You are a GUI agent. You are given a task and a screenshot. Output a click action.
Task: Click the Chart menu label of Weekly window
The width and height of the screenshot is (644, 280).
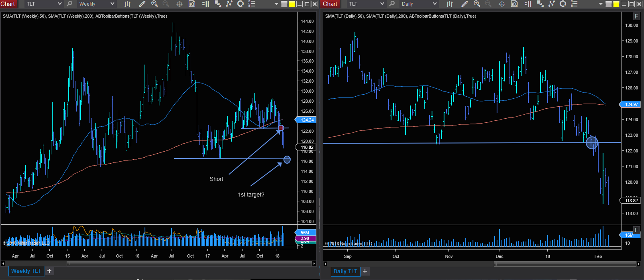pos(8,4)
